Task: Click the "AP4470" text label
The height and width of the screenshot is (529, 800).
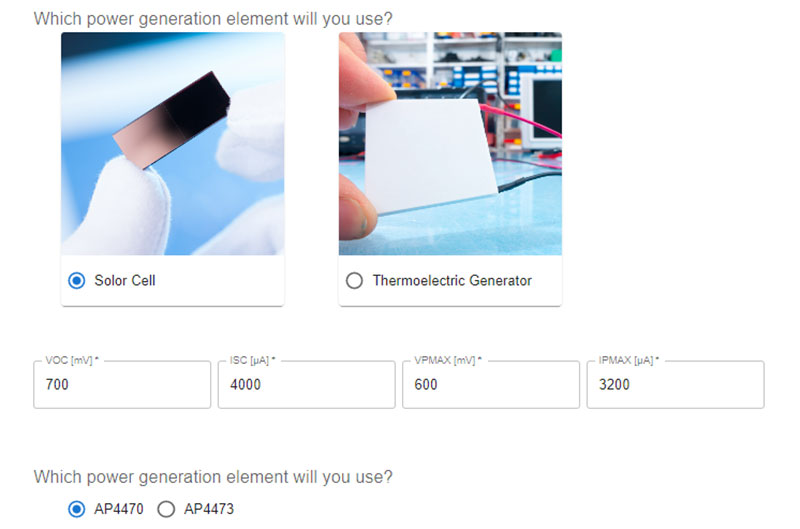Action: coord(119,509)
